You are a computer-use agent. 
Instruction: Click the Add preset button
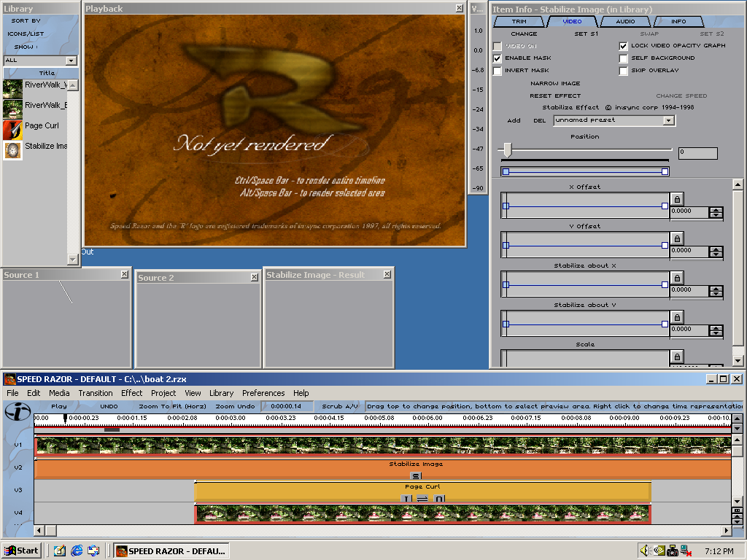[514, 120]
